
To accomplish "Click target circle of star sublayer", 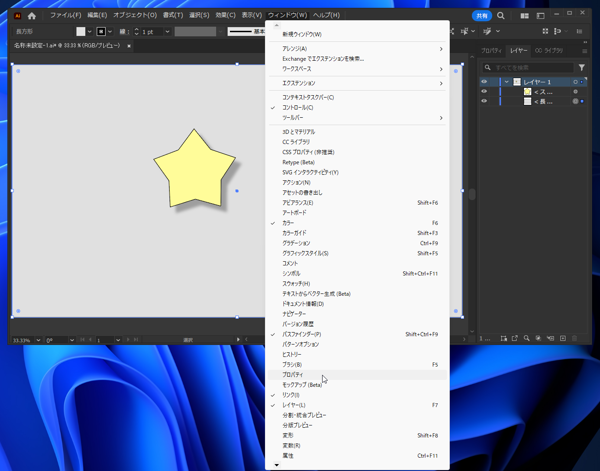I will point(575,92).
